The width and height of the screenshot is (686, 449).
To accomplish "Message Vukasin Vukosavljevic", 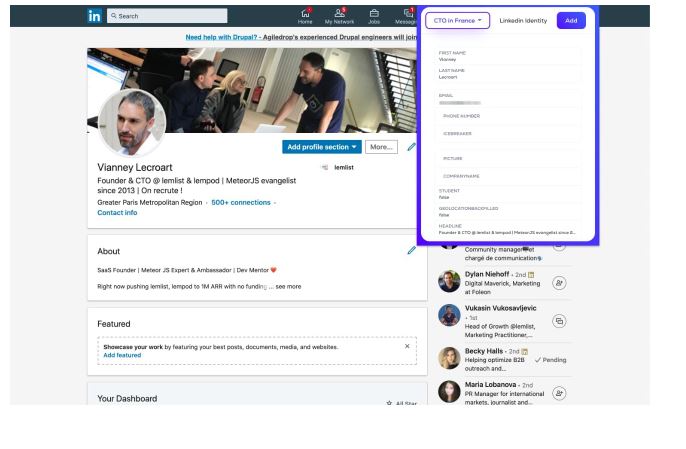I will 559,321.
